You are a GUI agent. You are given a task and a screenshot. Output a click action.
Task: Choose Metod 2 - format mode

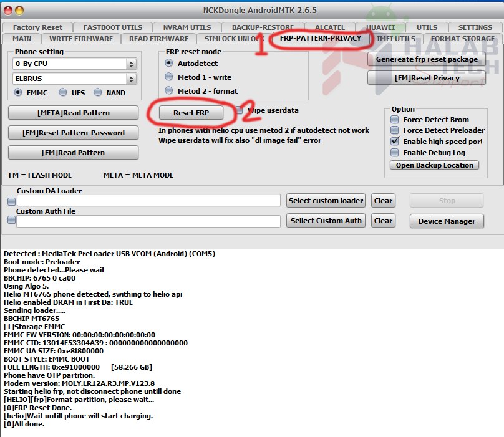pyautogui.click(x=169, y=90)
